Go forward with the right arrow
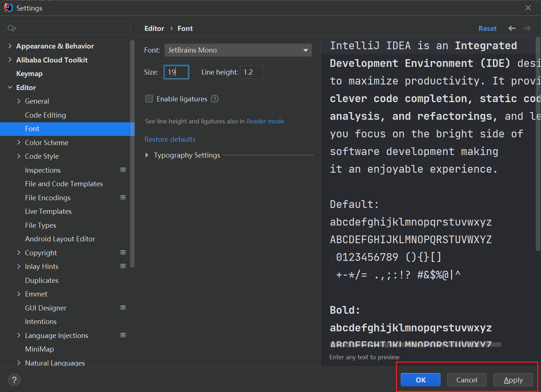The height and width of the screenshot is (392, 541). coord(527,28)
